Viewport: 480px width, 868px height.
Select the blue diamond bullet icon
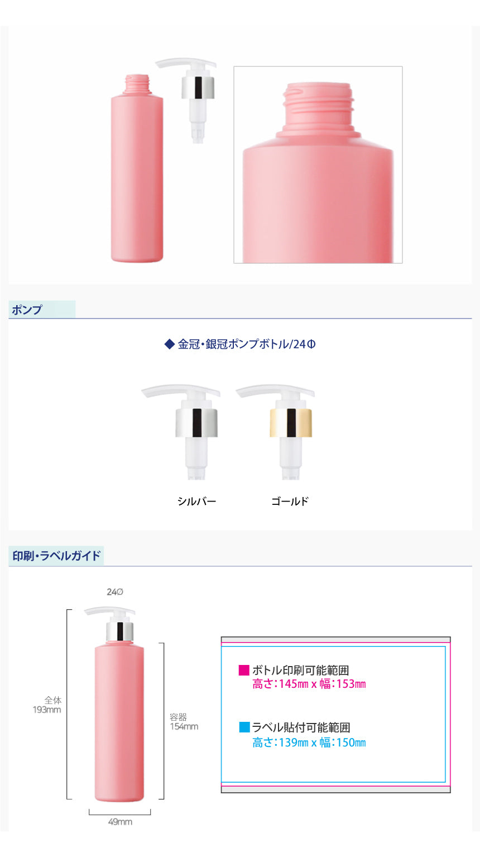[170, 344]
